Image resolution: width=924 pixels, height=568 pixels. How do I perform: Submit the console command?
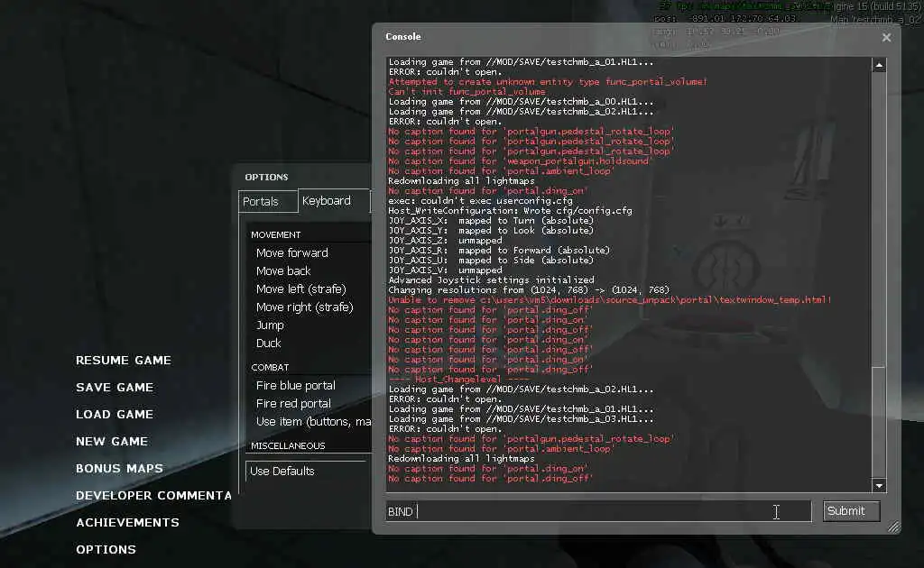point(851,511)
